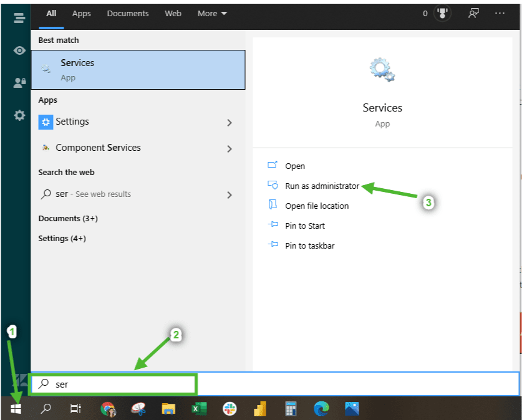522x420 pixels.
Task: Open taskbar search magnifier icon
Action: [46, 408]
